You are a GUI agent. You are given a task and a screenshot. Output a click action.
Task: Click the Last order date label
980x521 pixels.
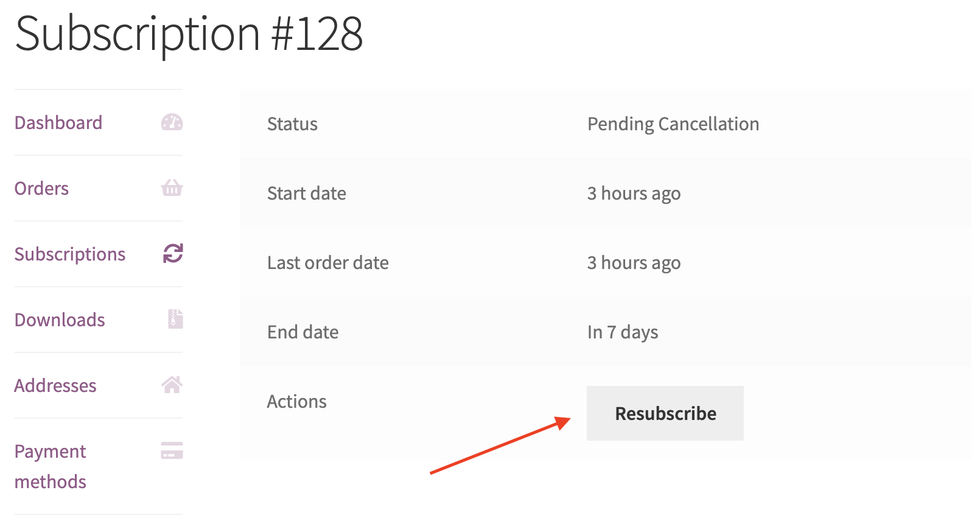coord(327,263)
